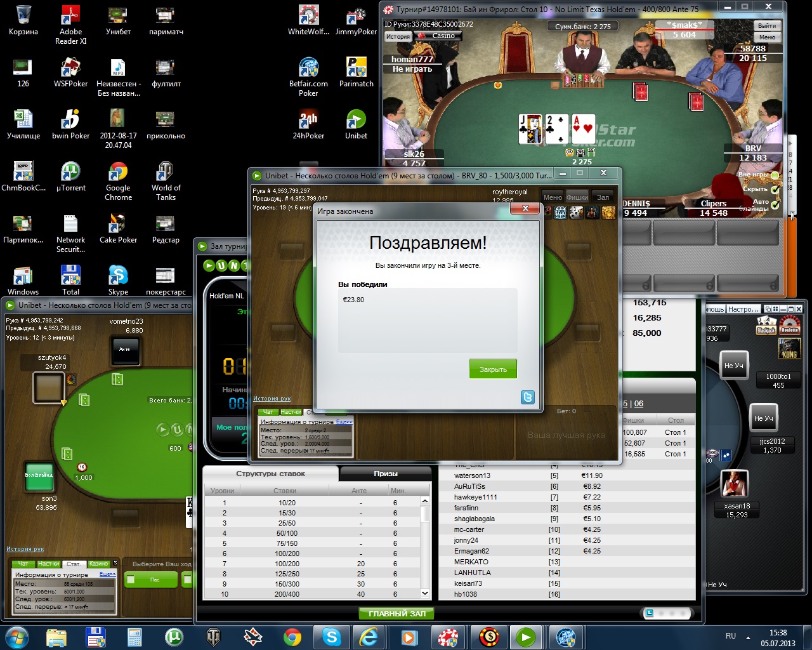Open the Стат. tab at the left Unibet table
812x650 pixels.
74,564
